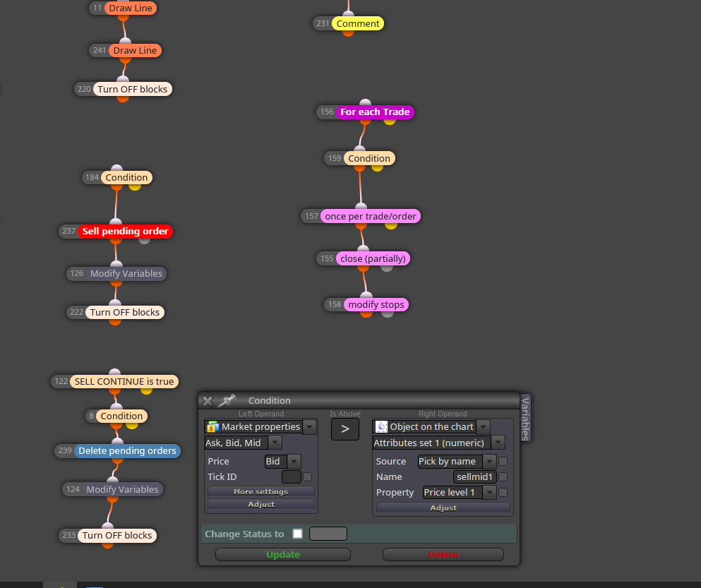Viewport: 701px width, 588px height.
Task: Open the Market properties dropdown arrow
Action: [x=310, y=427]
